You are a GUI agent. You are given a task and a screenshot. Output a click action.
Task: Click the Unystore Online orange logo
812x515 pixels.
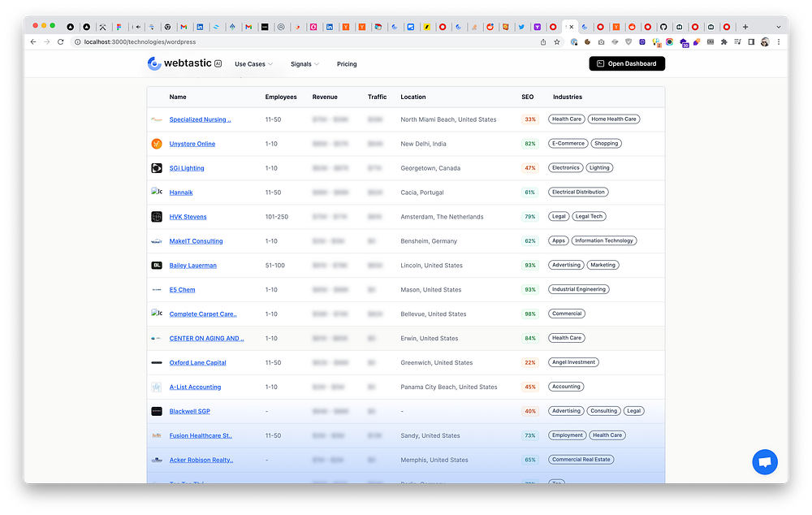[x=157, y=144]
